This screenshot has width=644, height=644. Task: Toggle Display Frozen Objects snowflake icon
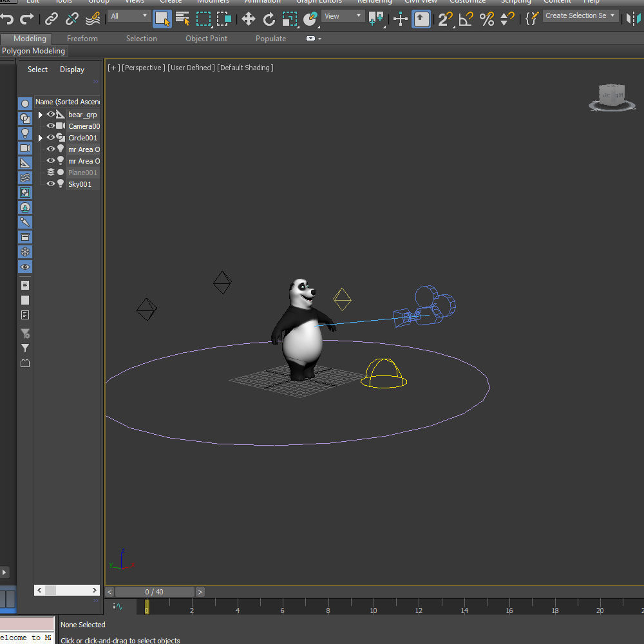click(x=25, y=252)
